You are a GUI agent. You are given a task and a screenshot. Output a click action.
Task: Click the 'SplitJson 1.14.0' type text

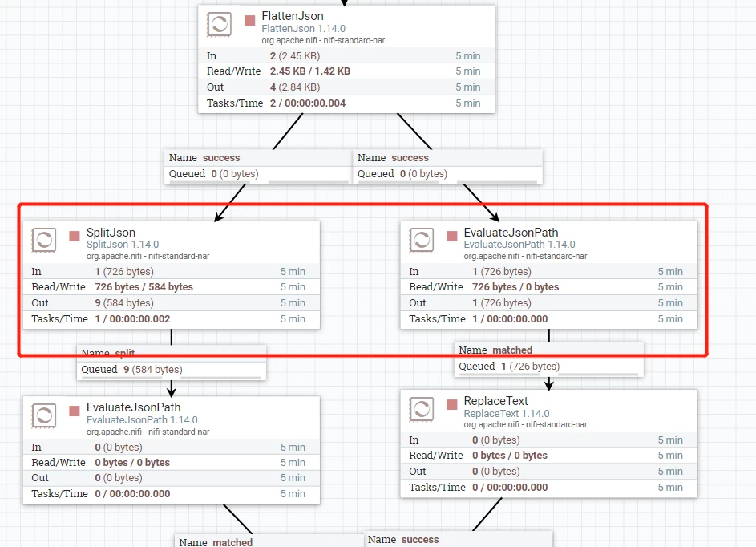click(x=123, y=245)
